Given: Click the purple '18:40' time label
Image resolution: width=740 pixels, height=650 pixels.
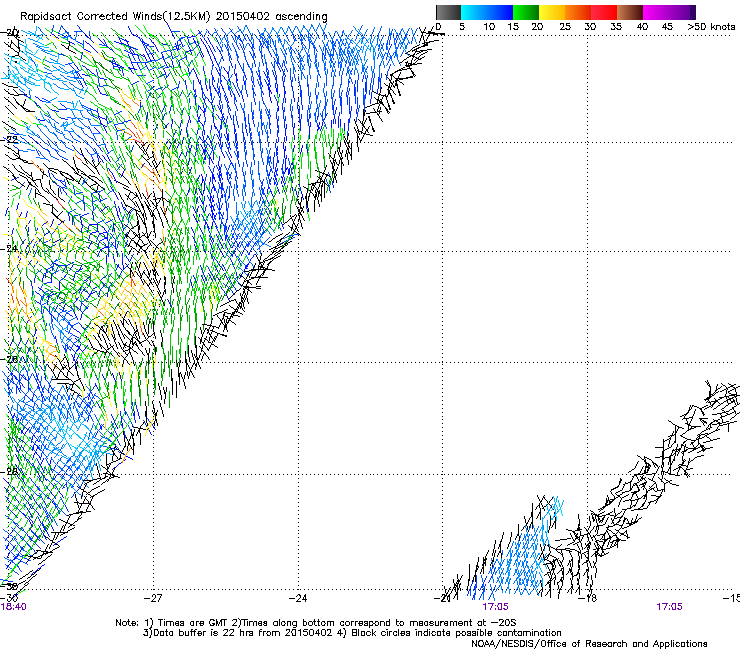Looking at the screenshot, I should (x=13, y=607).
